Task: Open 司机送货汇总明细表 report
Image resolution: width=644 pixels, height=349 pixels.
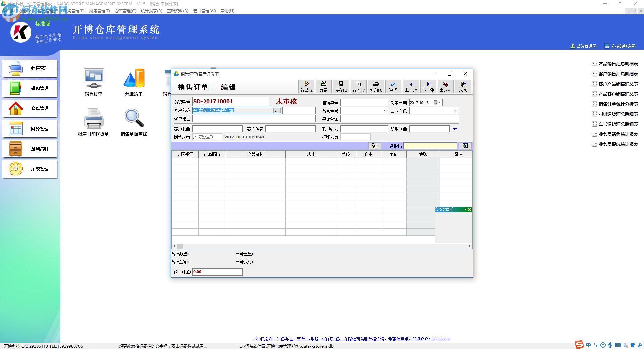Action: (x=615, y=114)
